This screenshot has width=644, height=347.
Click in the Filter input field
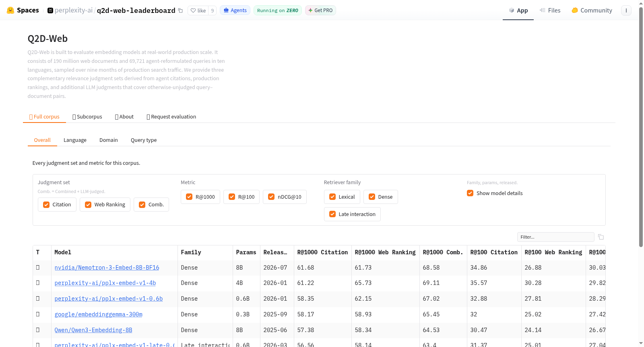pos(555,237)
